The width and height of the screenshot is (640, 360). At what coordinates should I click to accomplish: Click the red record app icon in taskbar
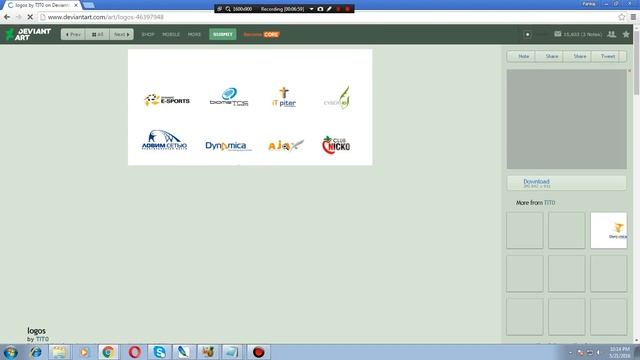point(258,352)
